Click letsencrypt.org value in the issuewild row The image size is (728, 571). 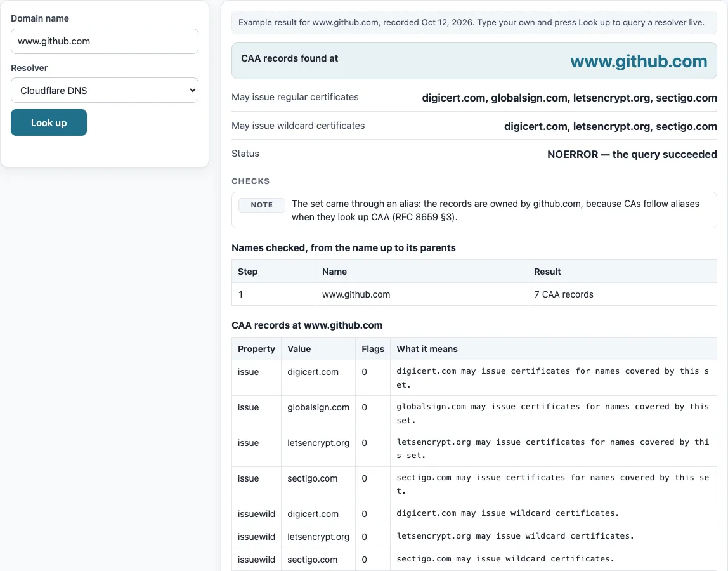[318, 537]
